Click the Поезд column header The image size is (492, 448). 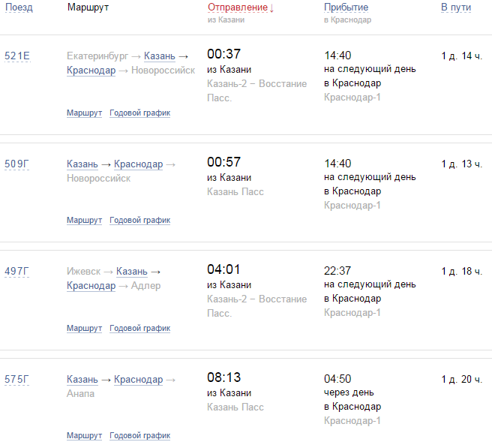coord(19,8)
